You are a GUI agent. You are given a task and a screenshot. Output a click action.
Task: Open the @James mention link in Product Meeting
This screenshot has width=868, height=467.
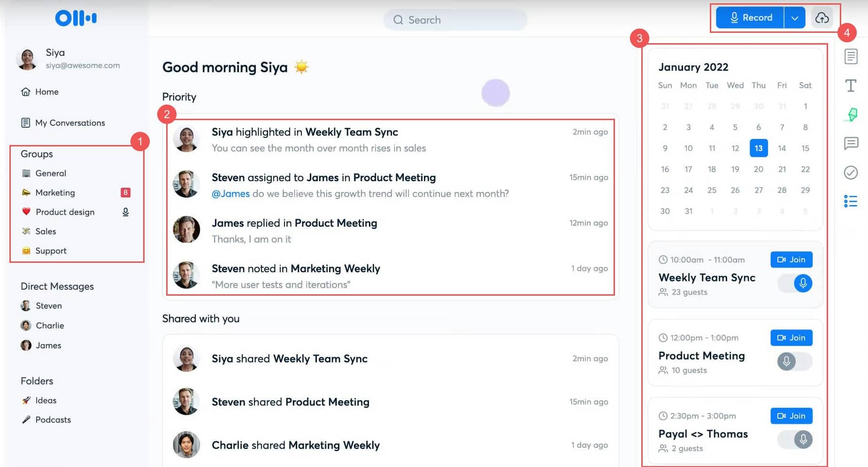(x=230, y=193)
